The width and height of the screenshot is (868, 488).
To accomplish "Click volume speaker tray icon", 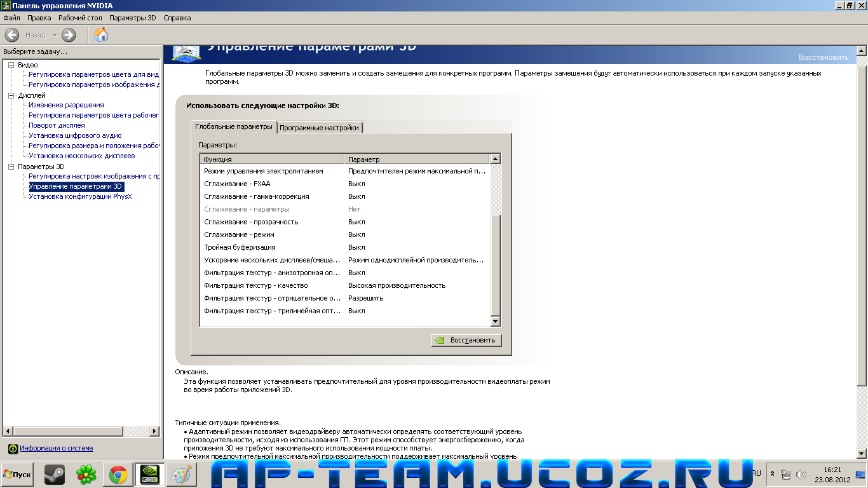I will (801, 475).
